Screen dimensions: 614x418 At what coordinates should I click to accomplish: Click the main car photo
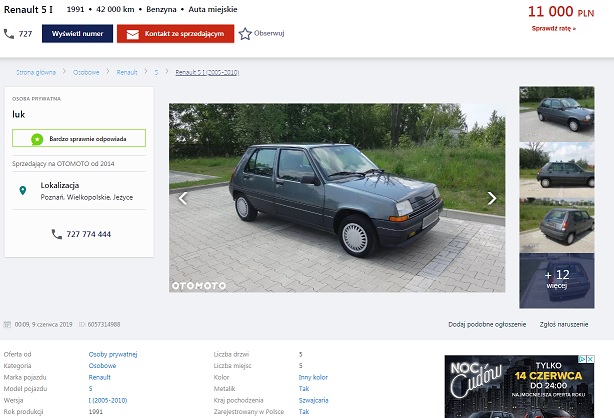point(337,198)
